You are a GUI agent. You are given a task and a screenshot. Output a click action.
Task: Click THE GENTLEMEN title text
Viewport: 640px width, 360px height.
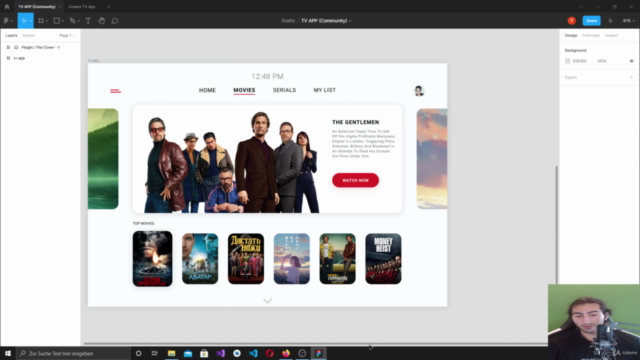[x=355, y=122]
